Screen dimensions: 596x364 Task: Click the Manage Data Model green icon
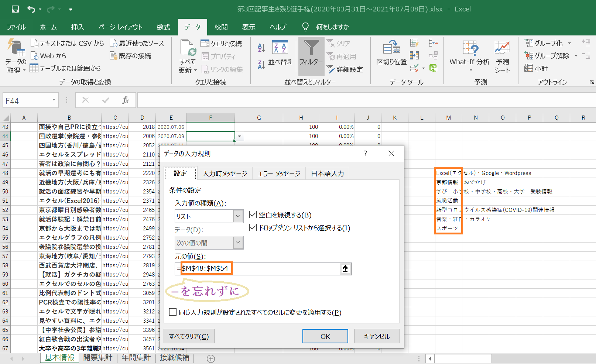[x=433, y=68]
